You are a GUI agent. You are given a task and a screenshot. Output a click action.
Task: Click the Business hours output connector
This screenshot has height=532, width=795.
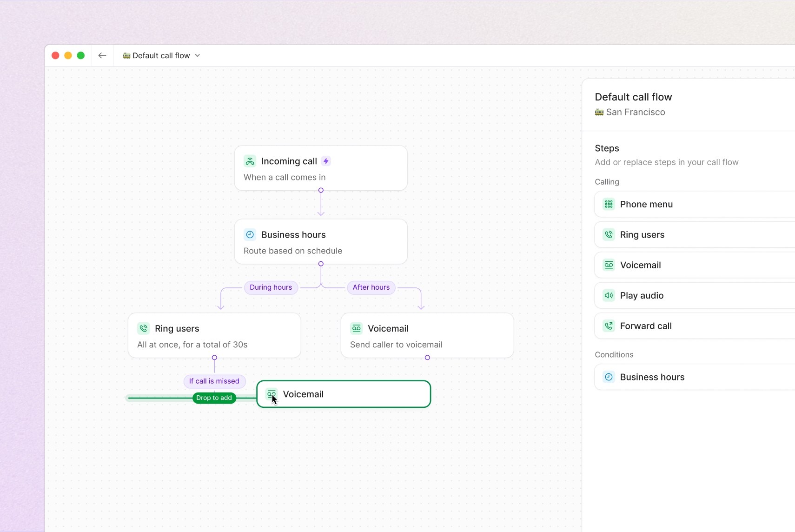(321, 264)
